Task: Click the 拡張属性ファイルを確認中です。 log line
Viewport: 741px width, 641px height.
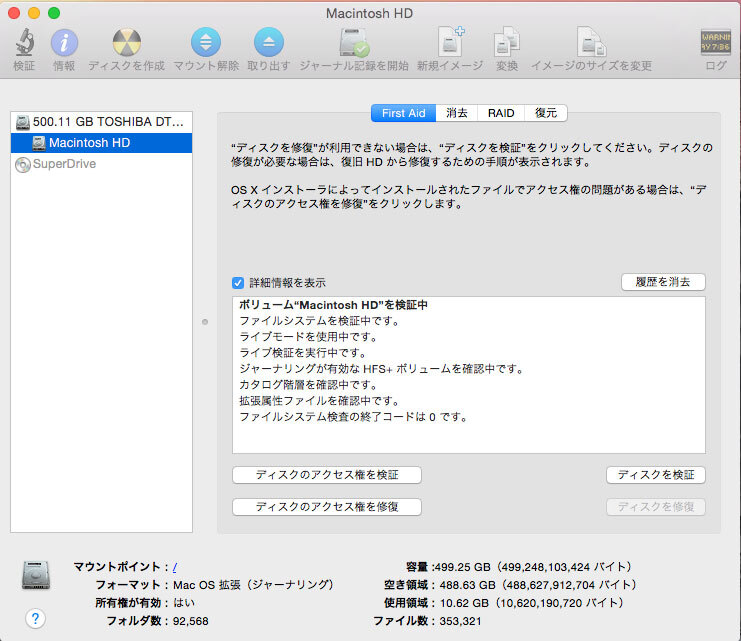Action: click(x=320, y=401)
